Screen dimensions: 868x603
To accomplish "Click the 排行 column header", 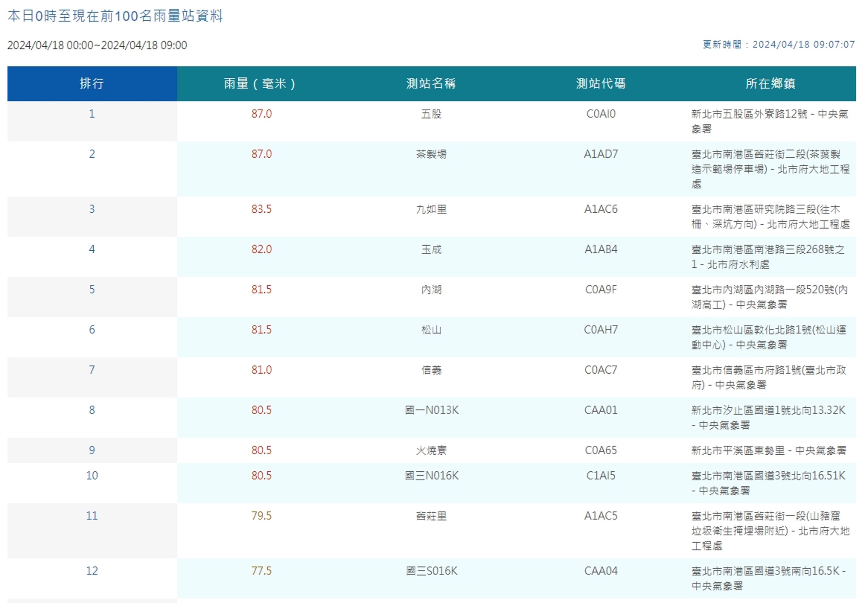I will (x=92, y=84).
